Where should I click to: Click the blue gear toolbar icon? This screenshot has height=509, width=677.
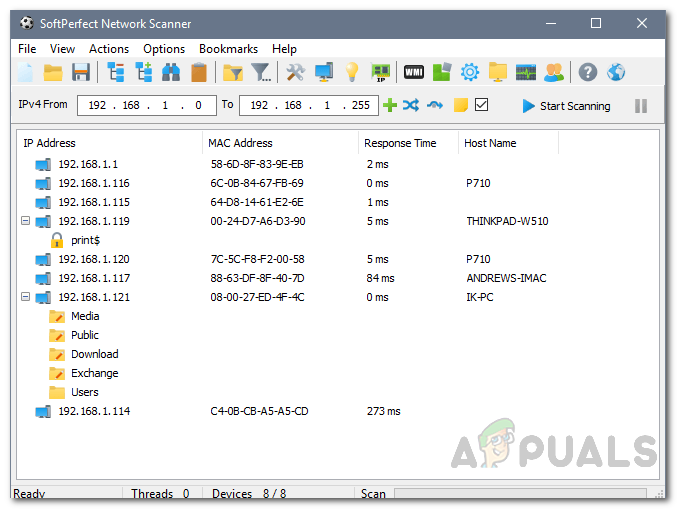coord(470,72)
